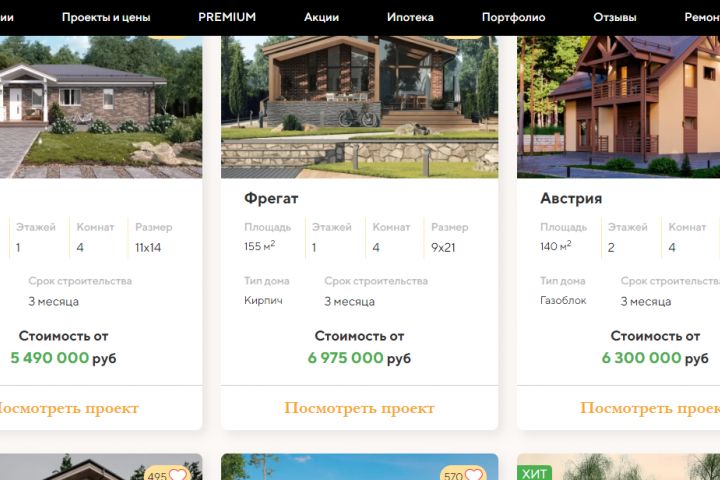Screen dimensions: 720x480
Task: Select the 6 975 000 руб price
Action: tap(359, 358)
